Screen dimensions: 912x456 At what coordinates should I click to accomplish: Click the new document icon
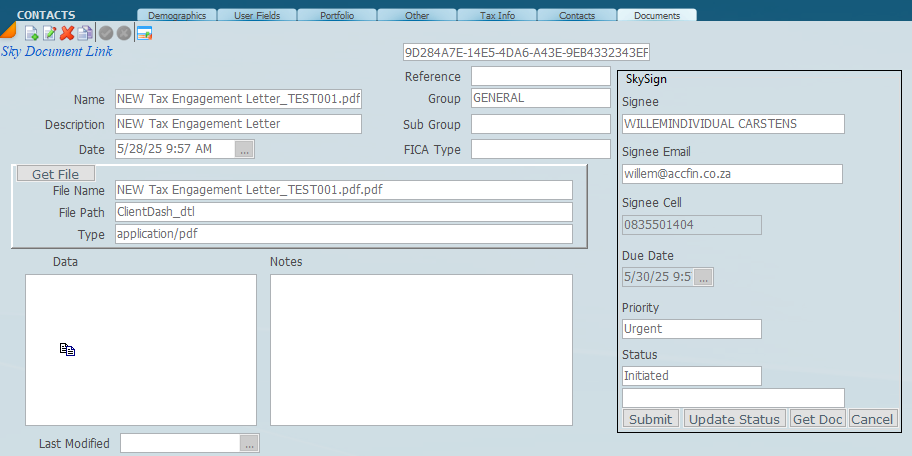[32, 33]
